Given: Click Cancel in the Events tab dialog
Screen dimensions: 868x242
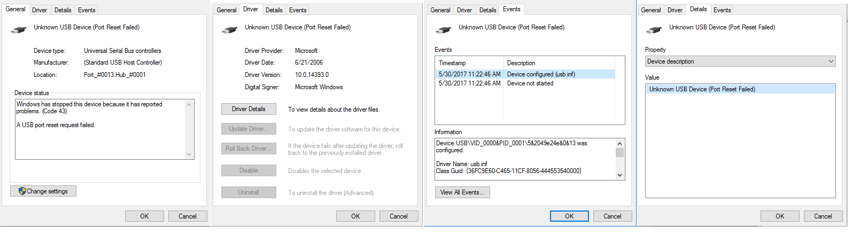Looking at the screenshot, I should (x=613, y=216).
